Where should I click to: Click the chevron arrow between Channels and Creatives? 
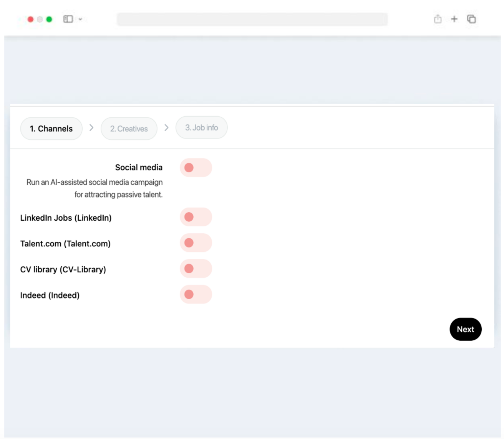91,128
